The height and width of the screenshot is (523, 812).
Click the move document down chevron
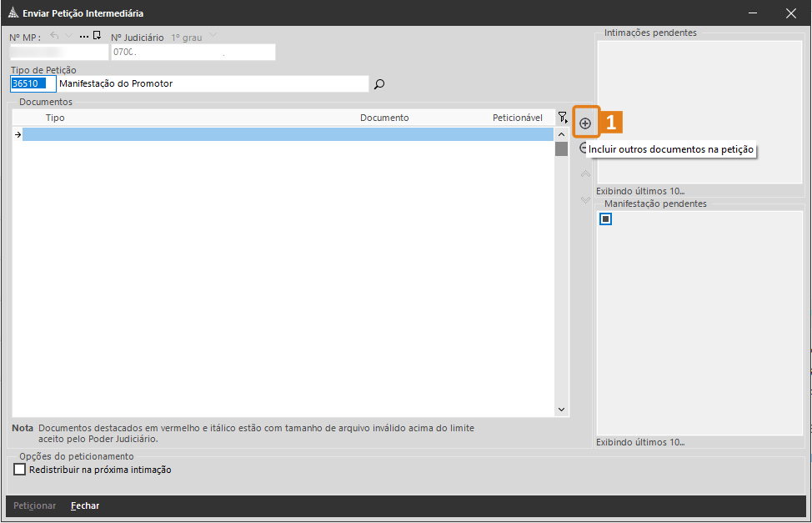[x=585, y=199]
